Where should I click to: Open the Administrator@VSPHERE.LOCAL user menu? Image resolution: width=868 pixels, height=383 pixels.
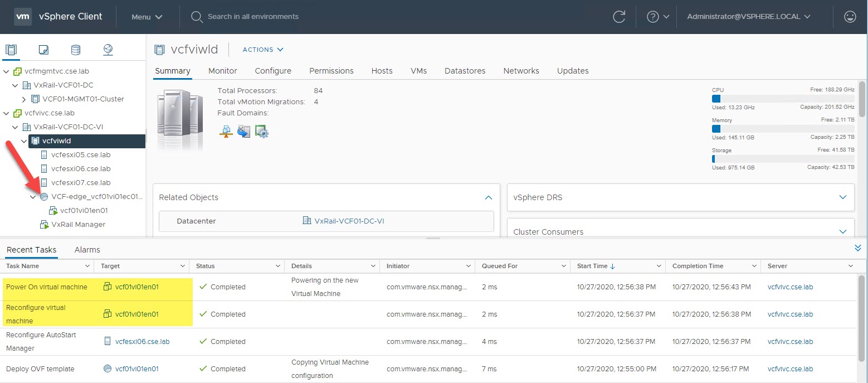[747, 17]
